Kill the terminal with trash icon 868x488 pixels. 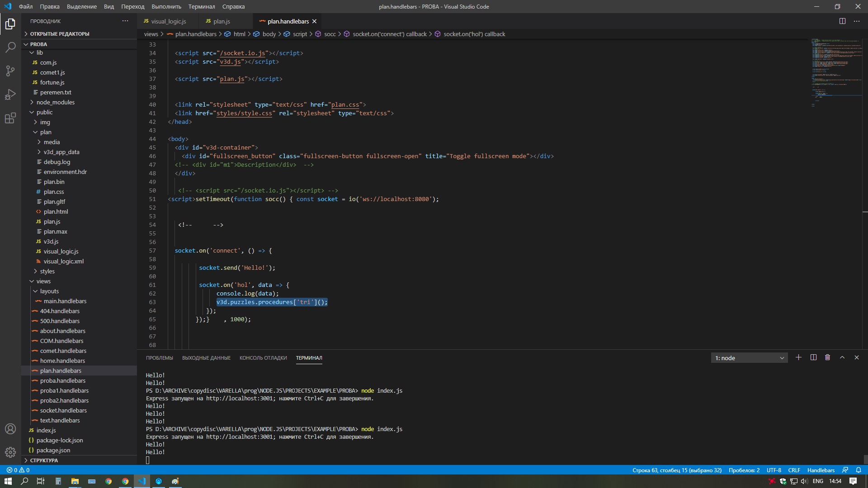[827, 357]
